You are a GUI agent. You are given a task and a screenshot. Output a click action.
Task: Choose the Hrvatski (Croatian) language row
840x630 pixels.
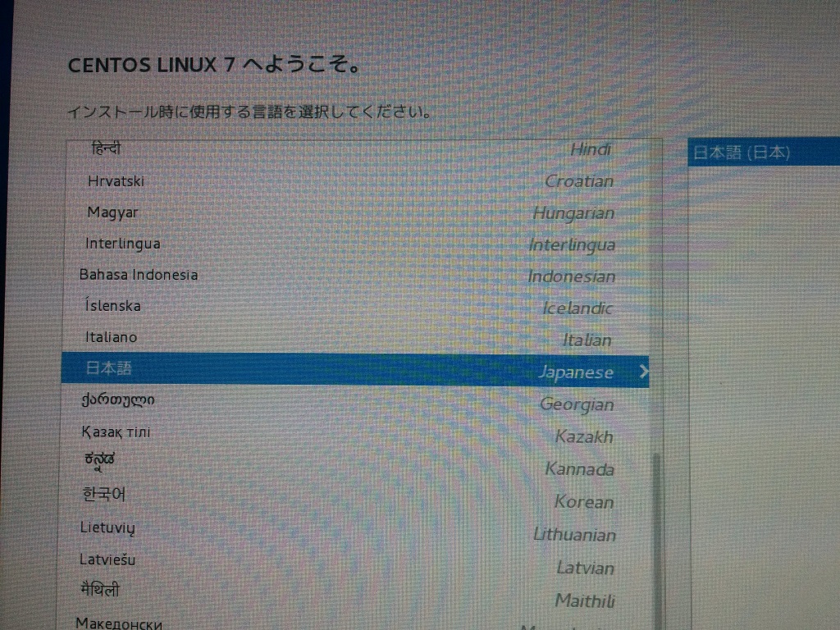(356, 181)
